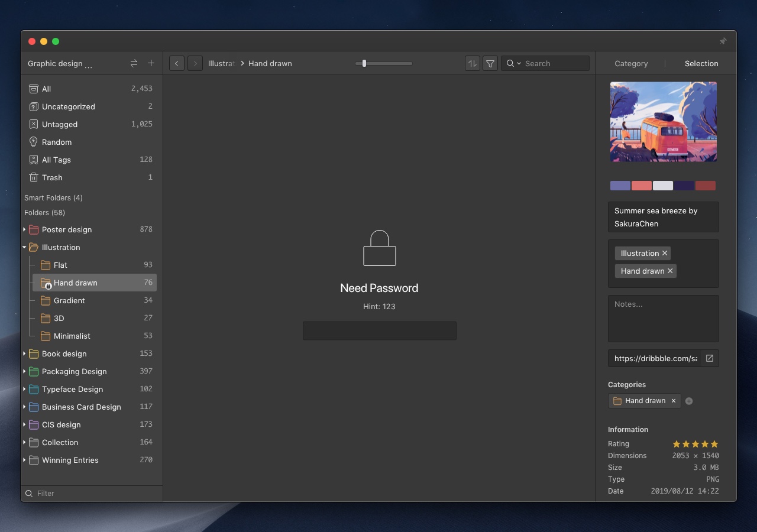Add a new folder with plus icon
Viewport: 757px width, 532px height.
pos(151,63)
